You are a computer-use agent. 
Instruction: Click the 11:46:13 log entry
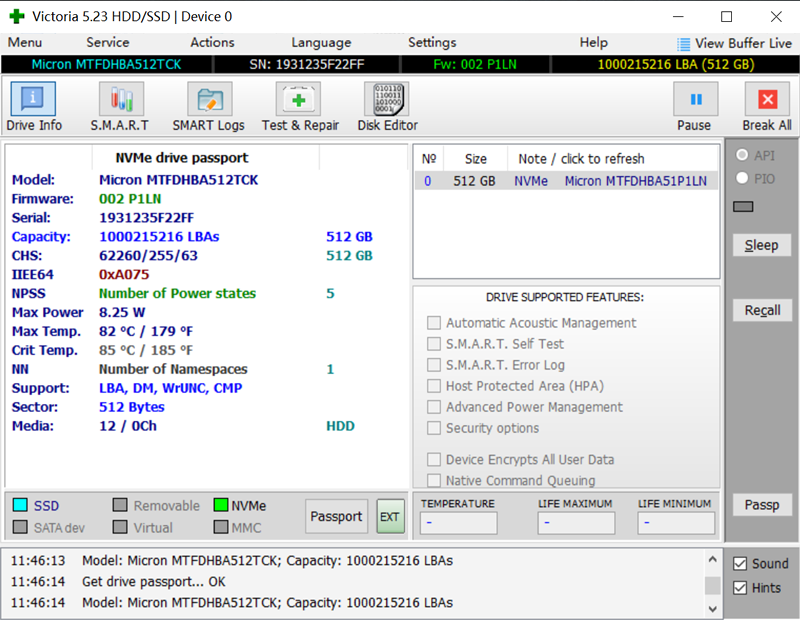[x=232, y=561]
